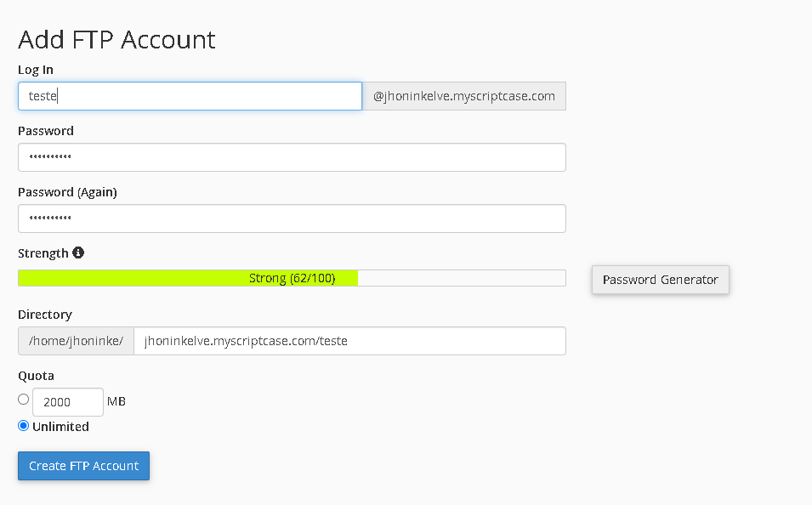Click the Password (Again) label
Image resolution: width=812 pixels, height=505 pixels.
67,192
